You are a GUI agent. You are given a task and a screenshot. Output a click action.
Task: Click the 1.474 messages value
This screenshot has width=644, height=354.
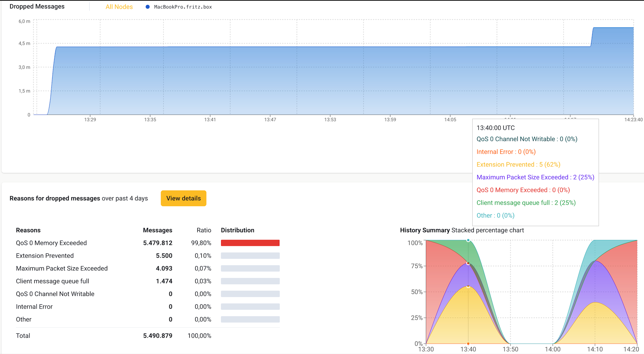click(x=164, y=281)
